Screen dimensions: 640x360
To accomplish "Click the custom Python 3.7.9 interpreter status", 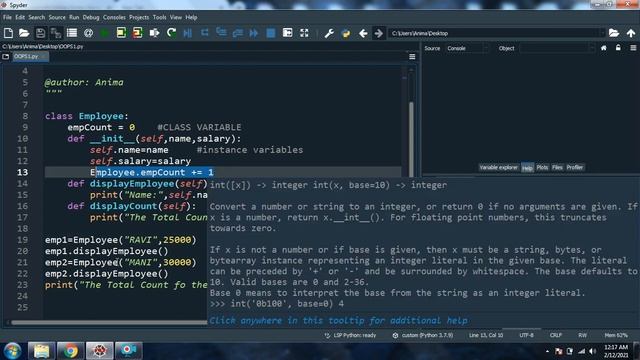I will pos(423,335).
